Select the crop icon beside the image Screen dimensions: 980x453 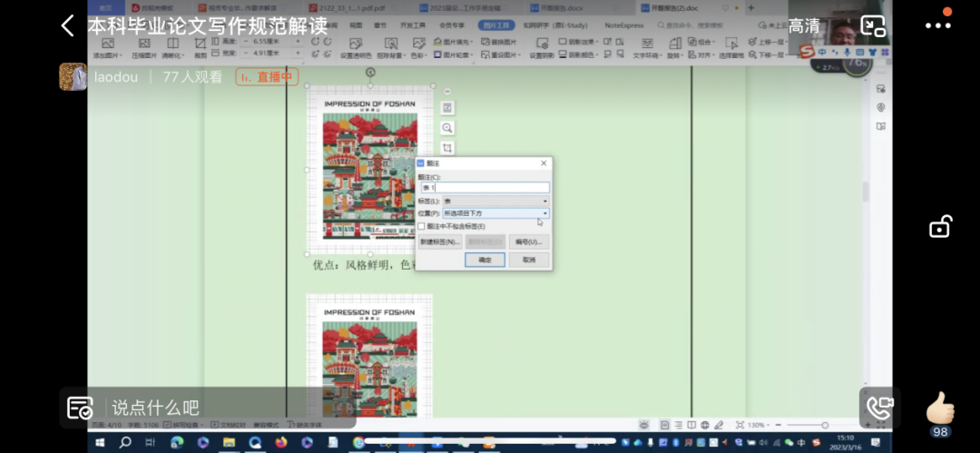(447, 148)
